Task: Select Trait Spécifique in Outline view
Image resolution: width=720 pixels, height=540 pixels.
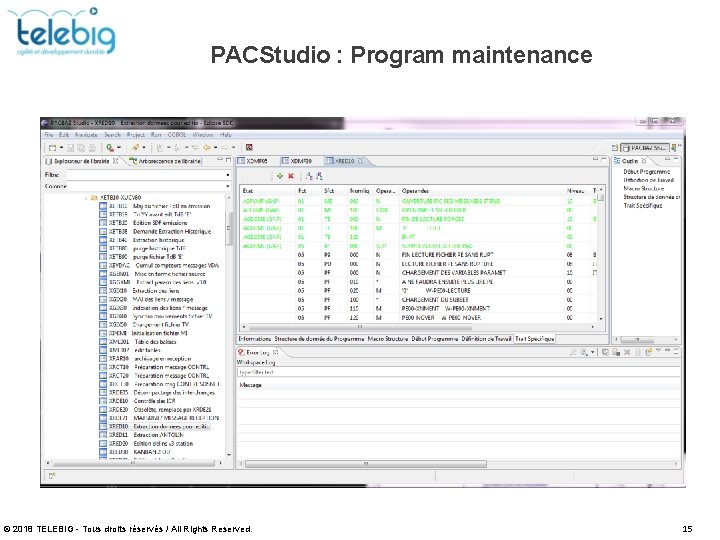Action: (643, 206)
